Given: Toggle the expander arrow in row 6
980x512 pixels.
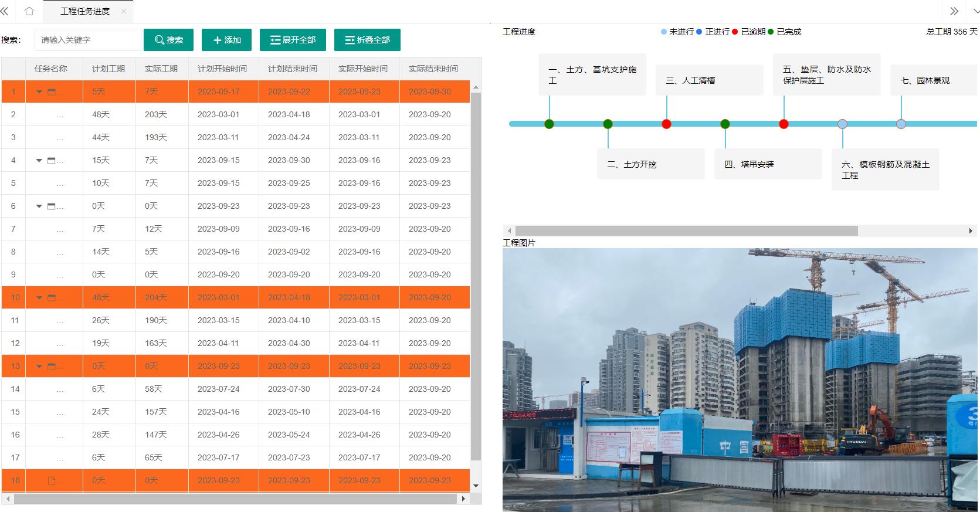Looking at the screenshot, I should coord(39,206).
